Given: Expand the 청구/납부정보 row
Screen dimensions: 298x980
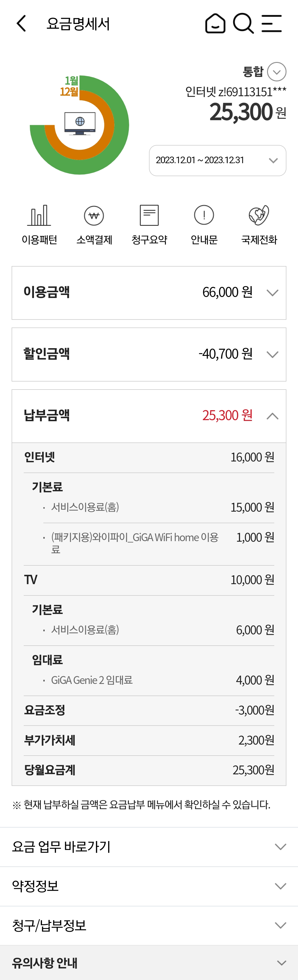Looking at the screenshot, I should click(x=149, y=925).
